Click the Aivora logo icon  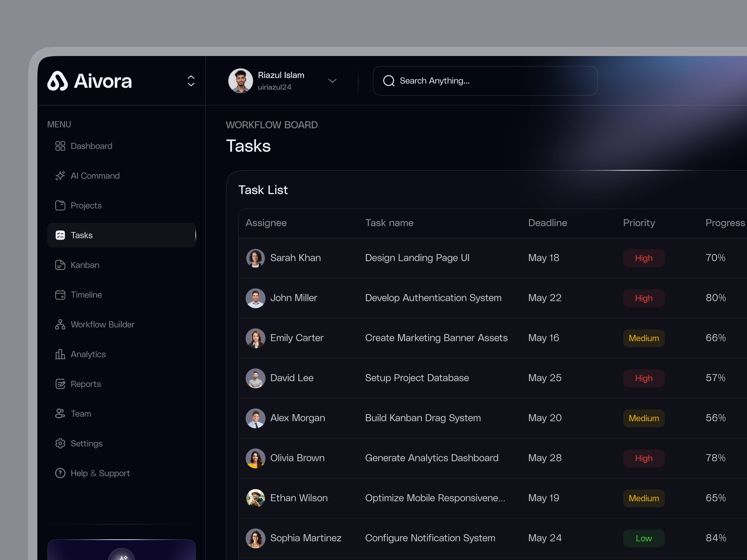(57, 81)
